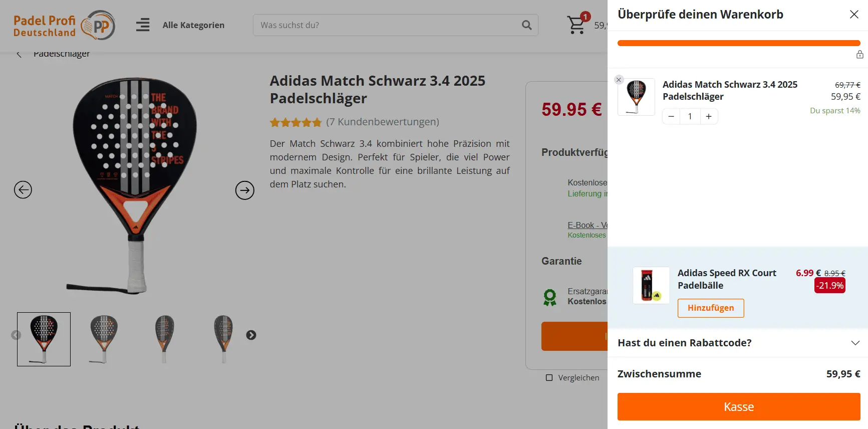The image size is (868, 429).
Task: Open Alle Kategorien menu
Action: [x=193, y=25]
